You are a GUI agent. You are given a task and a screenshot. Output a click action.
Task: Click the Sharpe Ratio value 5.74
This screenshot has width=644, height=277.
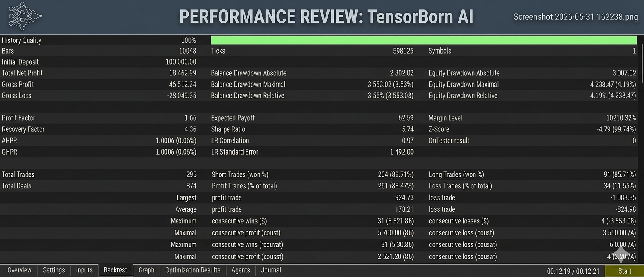[x=407, y=129]
